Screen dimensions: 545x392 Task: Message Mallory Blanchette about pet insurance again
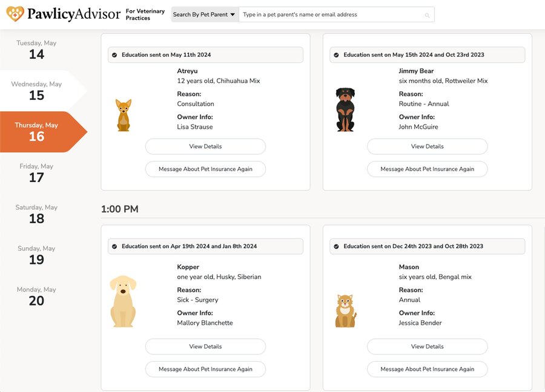pyautogui.click(x=205, y=369)
